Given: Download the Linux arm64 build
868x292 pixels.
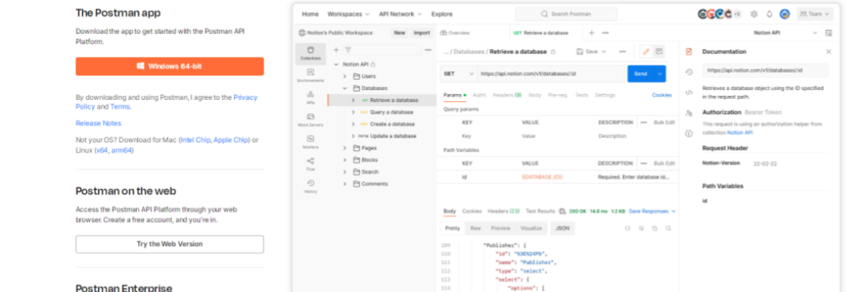Looking at the screenshot, I should pos(121,150).
